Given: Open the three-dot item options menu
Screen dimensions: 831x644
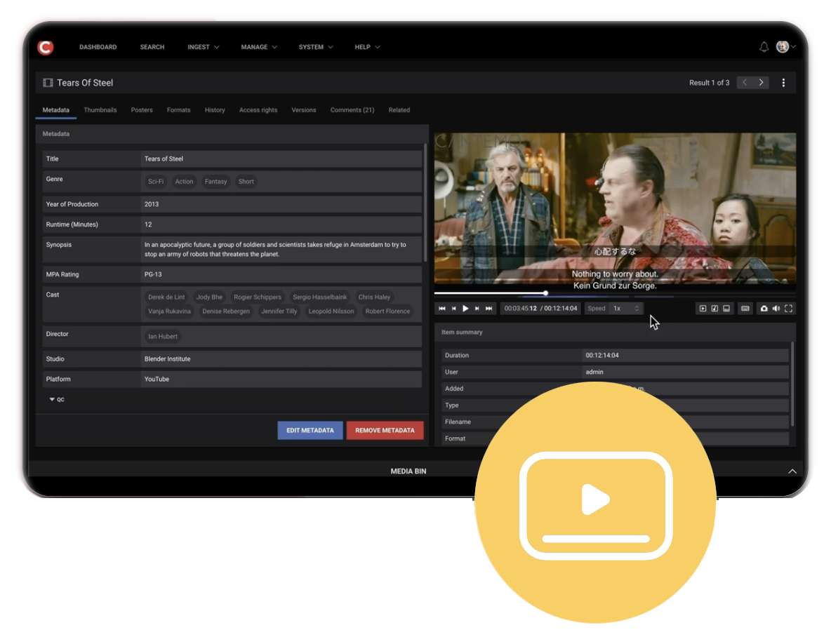Looking at the screenshot, I should point(783,83).
